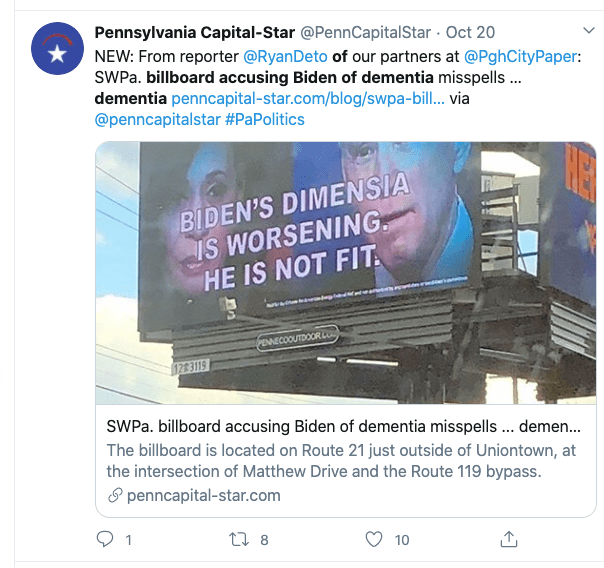Click the link icon beside penncapital-star.com
Screen dimensions: 604x568
[x=115, y=495]
